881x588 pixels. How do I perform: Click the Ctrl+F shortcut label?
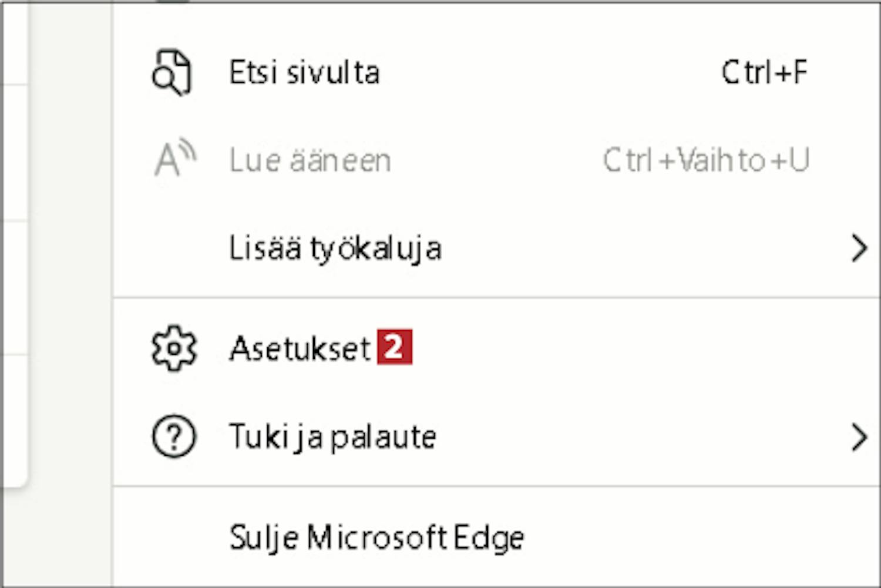point(765,72)
